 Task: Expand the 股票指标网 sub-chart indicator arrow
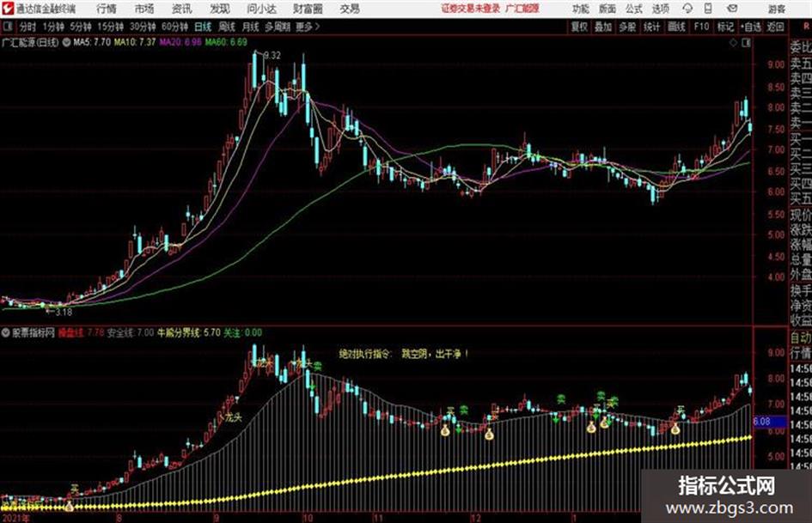tap(6, 332)
